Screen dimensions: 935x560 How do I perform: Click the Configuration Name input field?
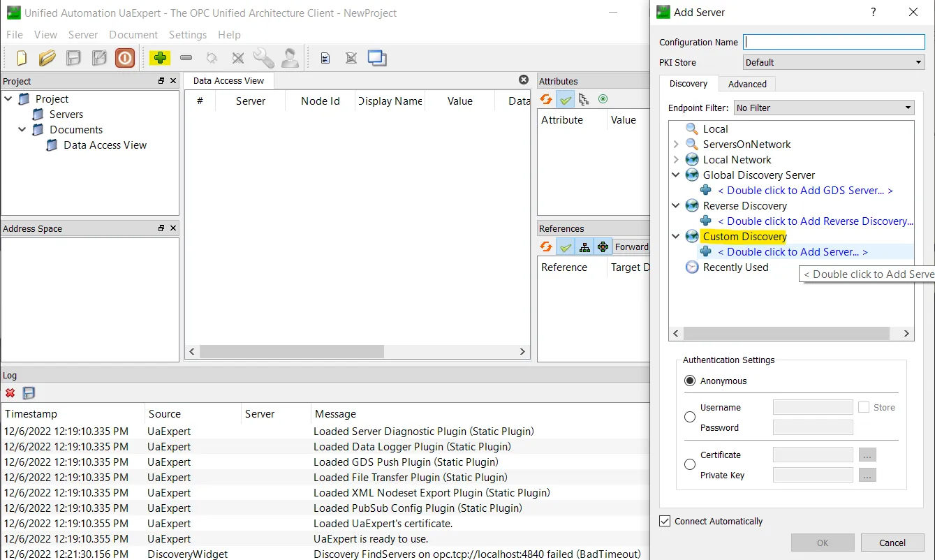coord(834,42)
